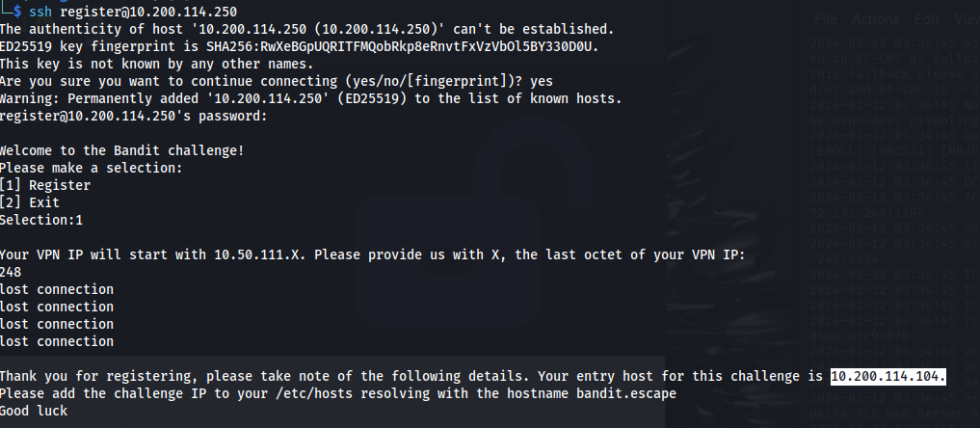980x428 pixels.
Task: Open the Edit menu
Action: click(x=926, y=19)
